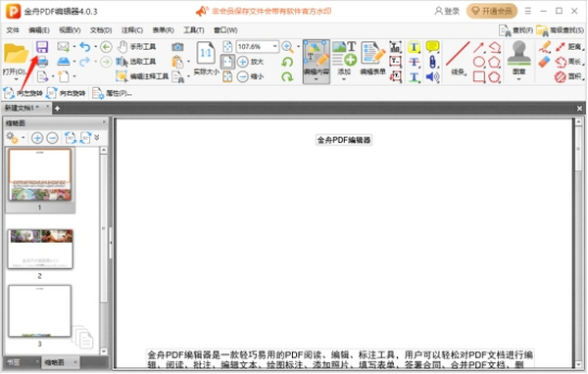This screenshot has height=374, width=588.
Task: Click the orange membership (开通会员) button
Action: click(492, 11)
